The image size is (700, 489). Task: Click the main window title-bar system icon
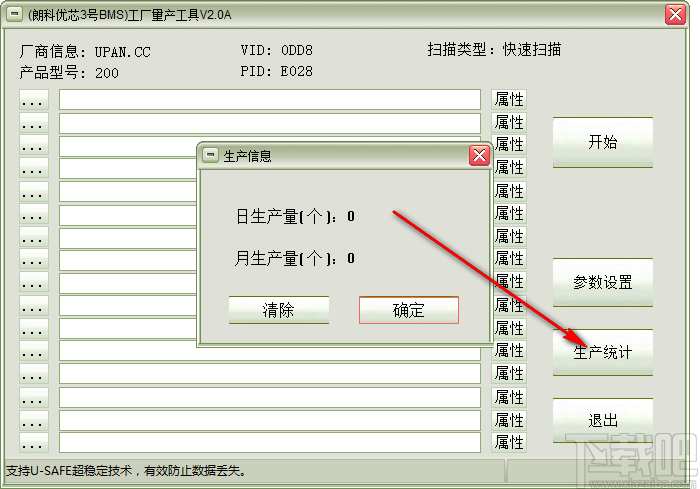tap(15, 14)
